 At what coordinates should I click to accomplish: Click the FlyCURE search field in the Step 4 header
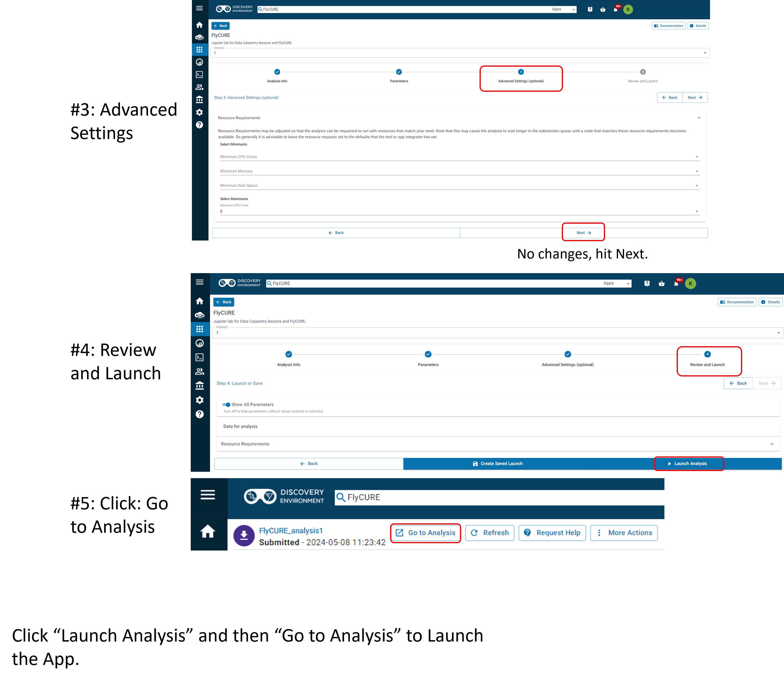(x=434, y=284)
